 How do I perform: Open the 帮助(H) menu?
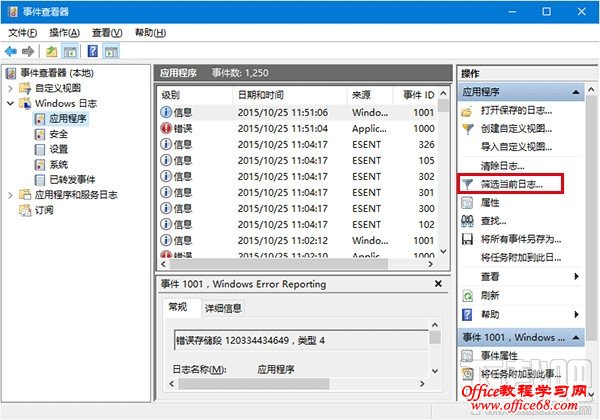150,33
